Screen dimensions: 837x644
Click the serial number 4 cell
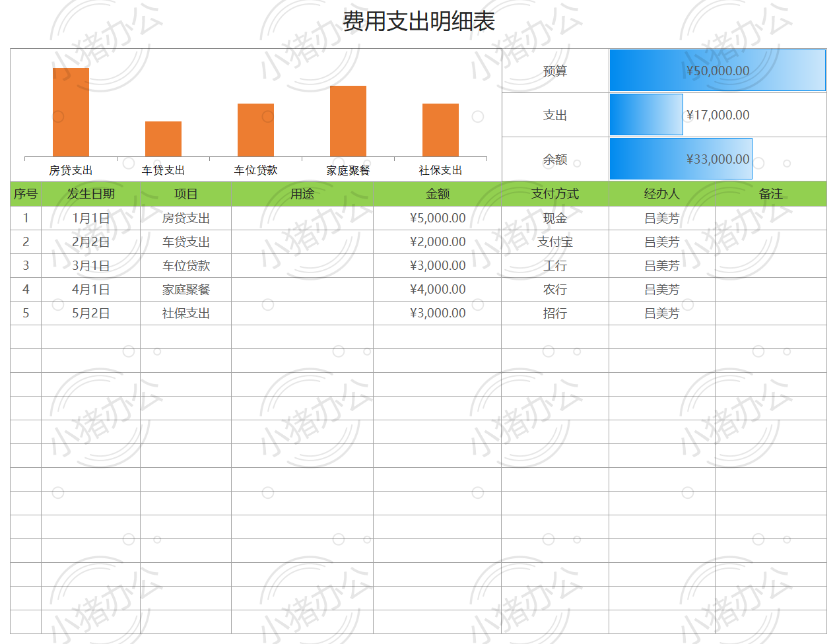26,290
